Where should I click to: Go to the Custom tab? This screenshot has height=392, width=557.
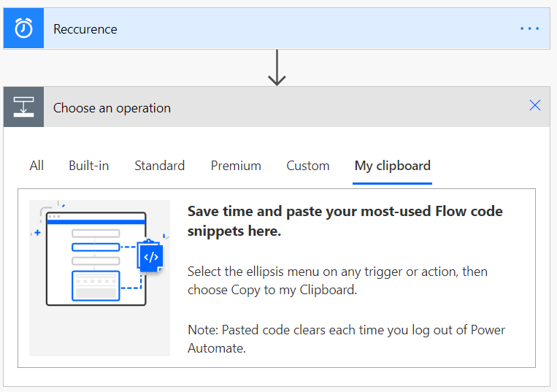click(x=307, y=166)
